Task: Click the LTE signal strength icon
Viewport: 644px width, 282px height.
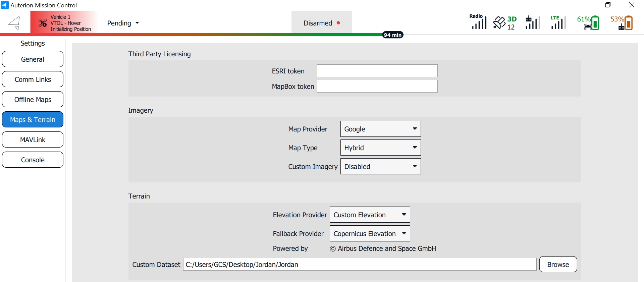Action: coord(558,22)
